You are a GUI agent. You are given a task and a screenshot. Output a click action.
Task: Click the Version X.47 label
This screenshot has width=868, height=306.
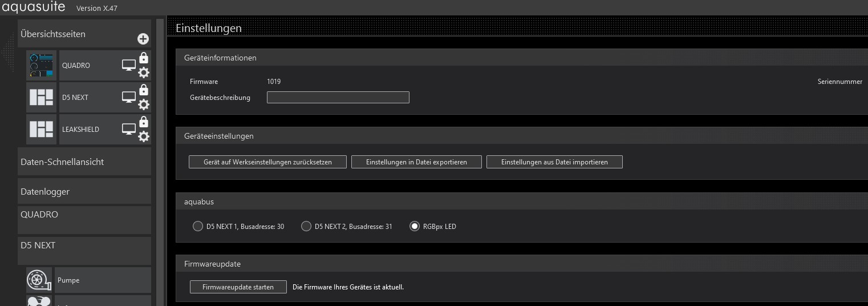97,9
